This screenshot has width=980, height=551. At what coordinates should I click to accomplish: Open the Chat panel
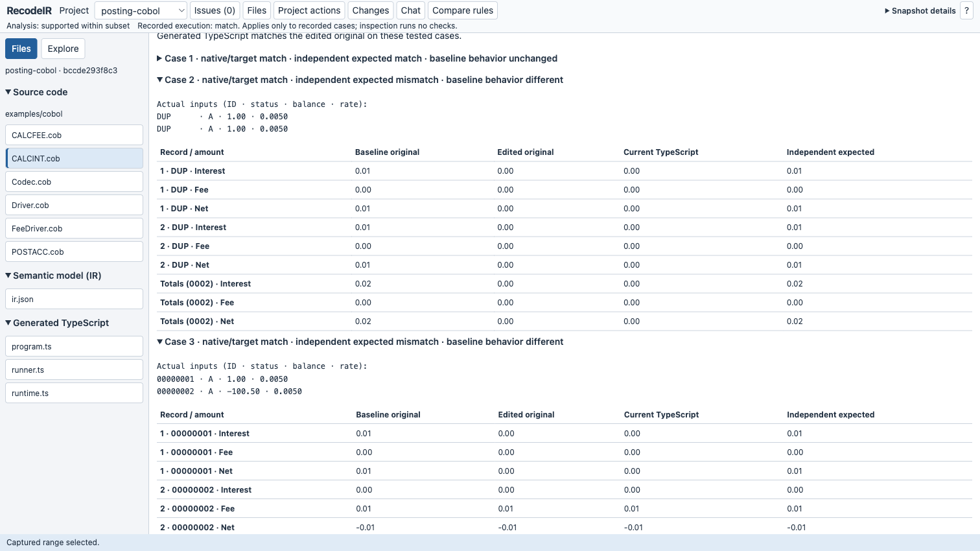coord(411,10)
